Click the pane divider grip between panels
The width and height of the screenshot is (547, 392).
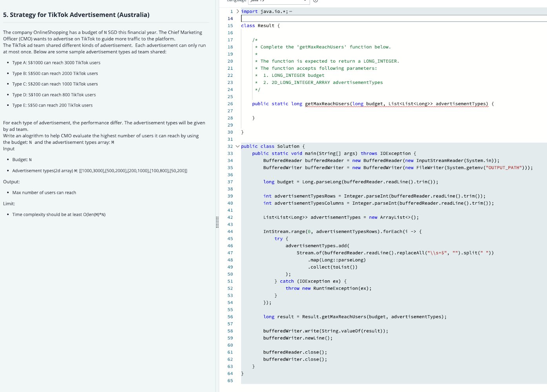tap(217, 222)
